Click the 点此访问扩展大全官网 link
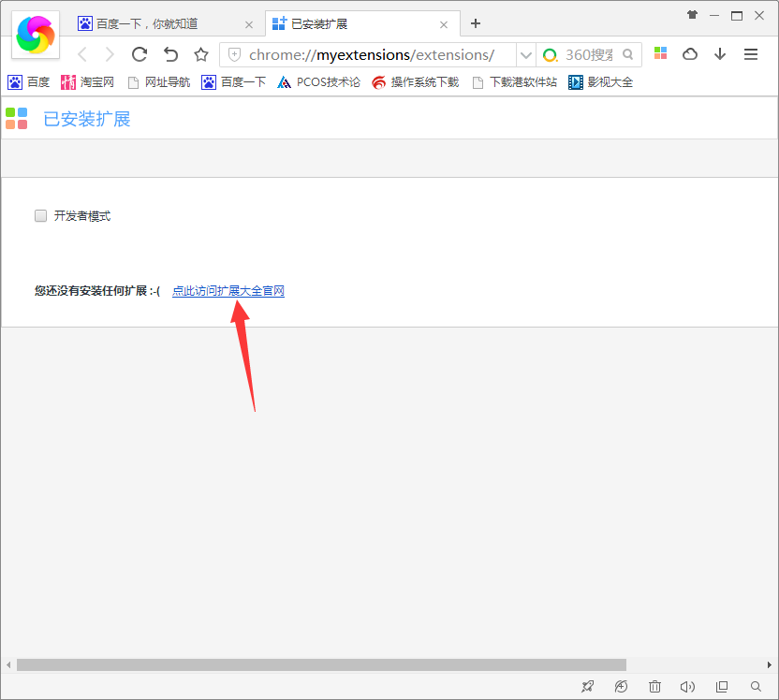 pyautogui.click(x=228, y=290)
